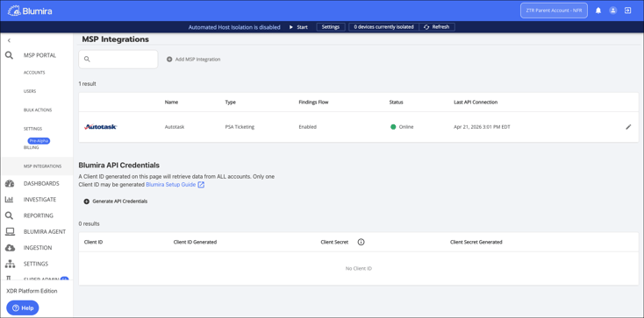Click the Client ID Generated column header
This screenshot has width=644, height=318.
(x=195, y=242)
